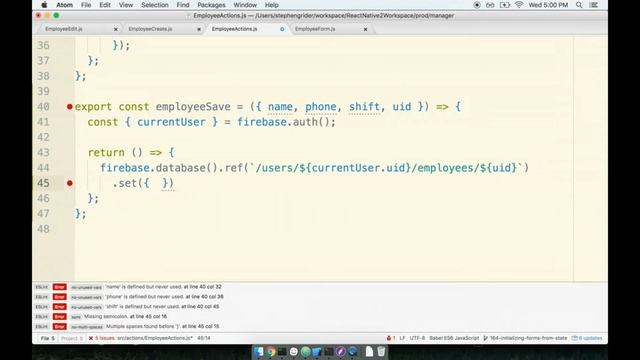Click the menu bar clock Wed 5:00 PM

tap(548, 5)
